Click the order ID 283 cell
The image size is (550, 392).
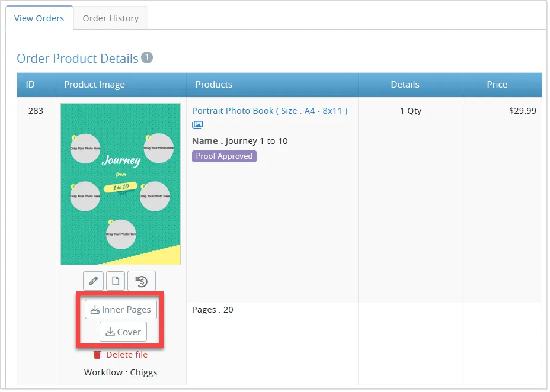click(36, 111)
